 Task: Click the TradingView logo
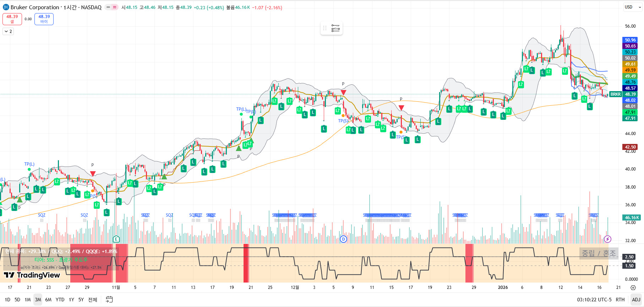tap(32, 275)
